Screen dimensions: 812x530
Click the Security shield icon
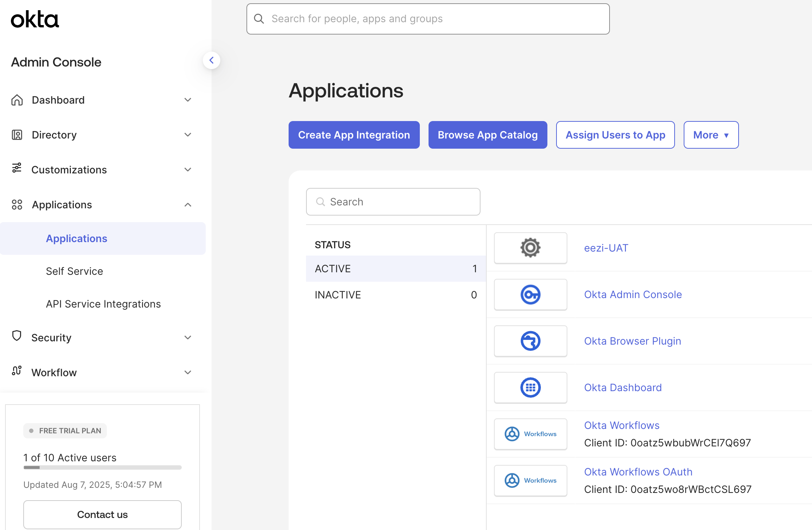pyautogui.click(x=17, y=336)
